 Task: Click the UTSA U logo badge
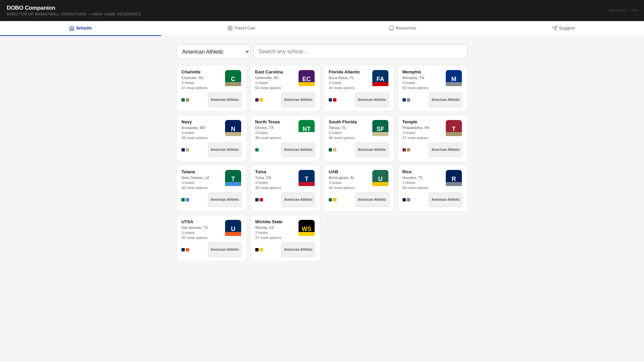coord(233,228)
